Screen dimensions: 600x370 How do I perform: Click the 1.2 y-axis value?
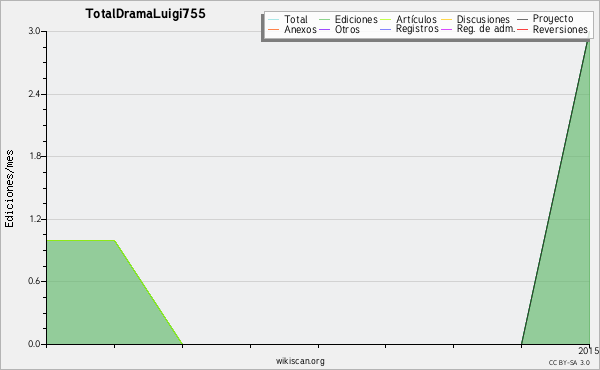(x=34, y=219)
